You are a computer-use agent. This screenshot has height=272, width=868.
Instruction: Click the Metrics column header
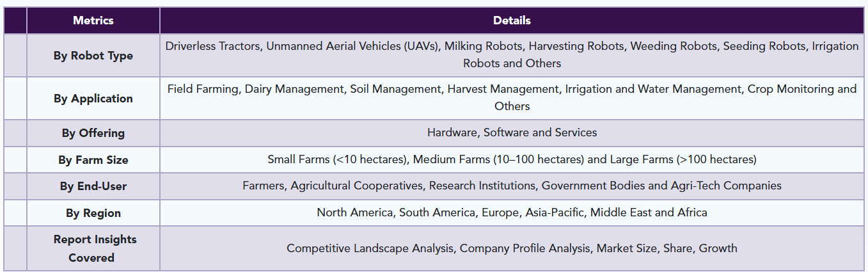click(93, 20)
